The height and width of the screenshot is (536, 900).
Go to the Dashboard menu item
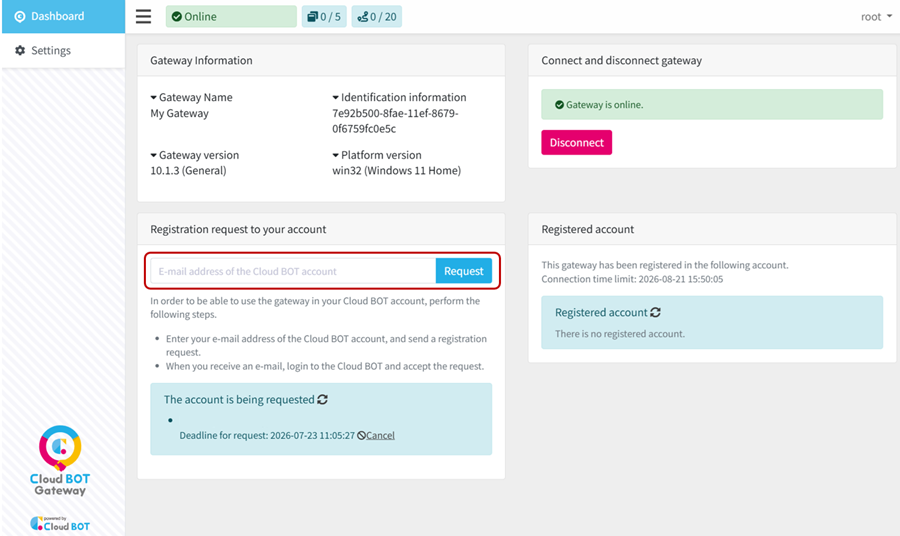(63, 17)
